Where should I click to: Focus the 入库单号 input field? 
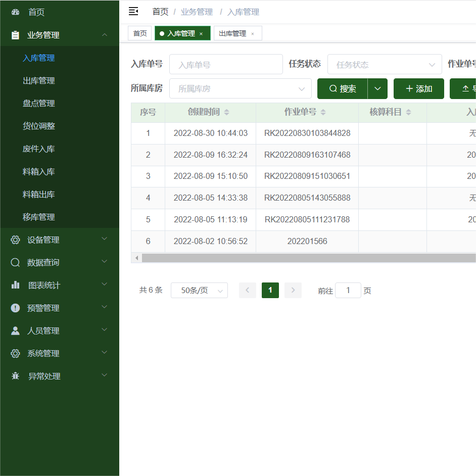point(226,65)
